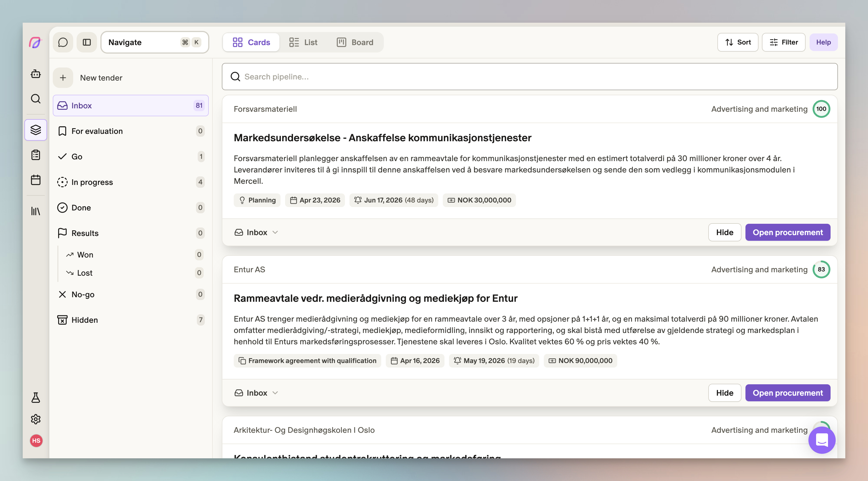Click the Jun 17, 2026 deadline chip
The height and width of the screenshot is (481, 868).
point(393,200)
